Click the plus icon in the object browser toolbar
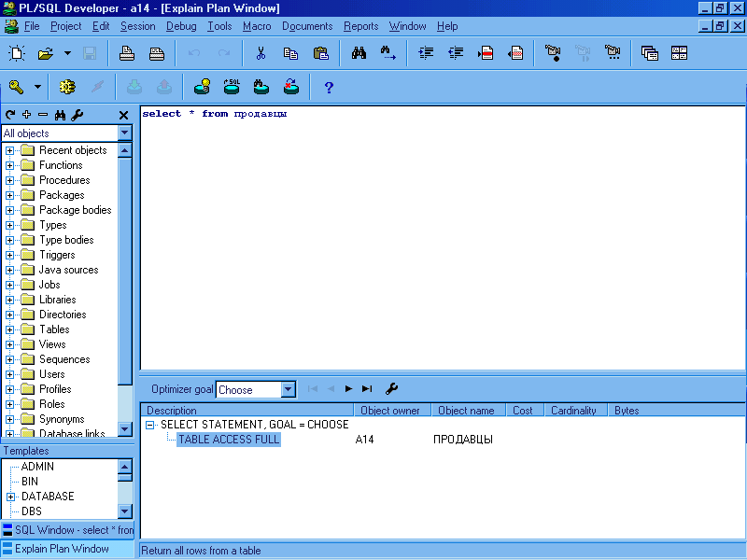The width and height of the screenshot is (747, 560). click(27, 115)
